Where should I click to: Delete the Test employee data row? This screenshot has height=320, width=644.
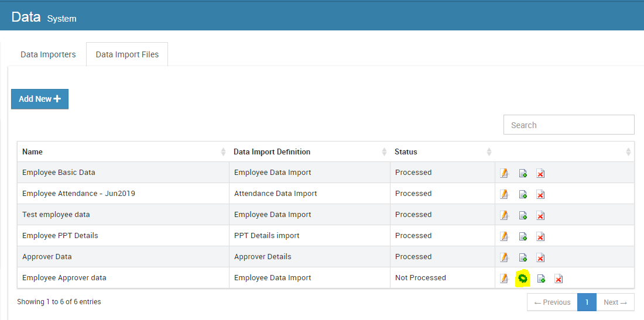click(540, 215)
